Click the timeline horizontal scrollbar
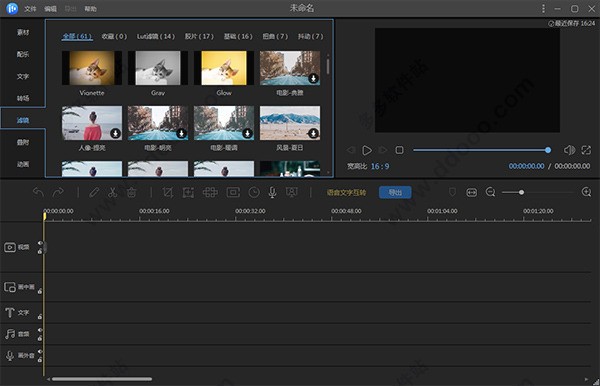 pos(102,379)
